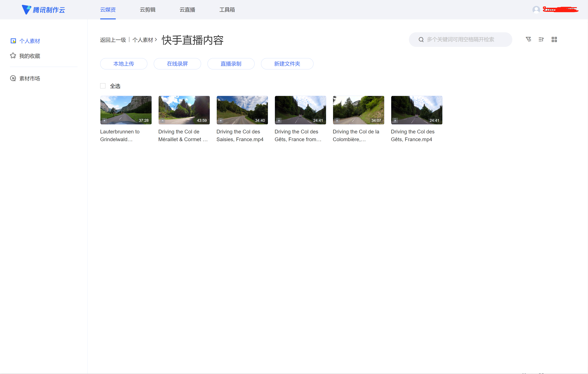This screenshot has height=374, width=588.
Task: Open 我的收藏 star icon in sidebar
Action: coord(13,56)
